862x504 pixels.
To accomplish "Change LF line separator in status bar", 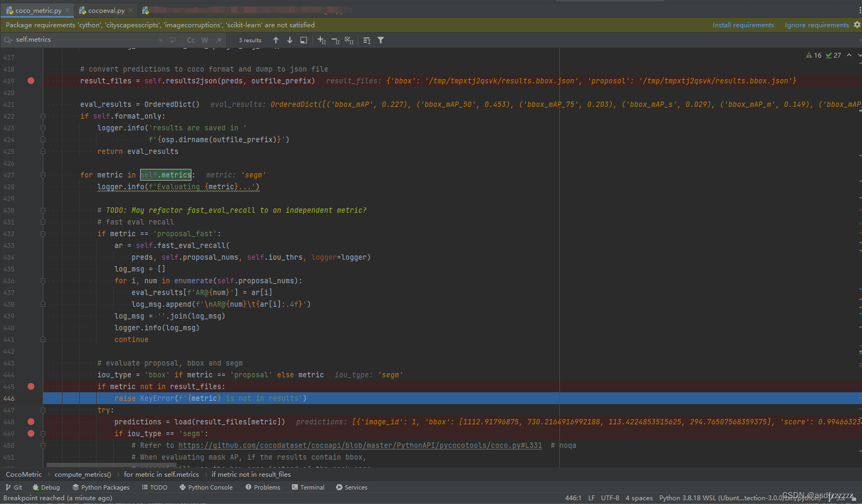I will coord(591,498).
